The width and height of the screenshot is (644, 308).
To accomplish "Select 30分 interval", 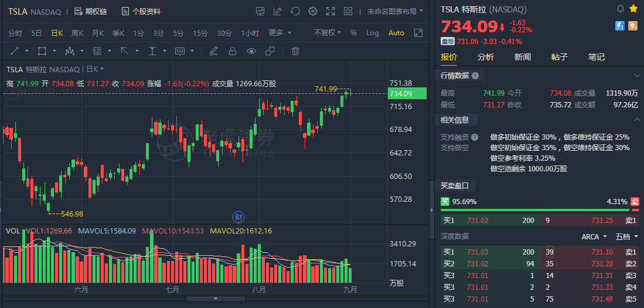I will point(224,33).
